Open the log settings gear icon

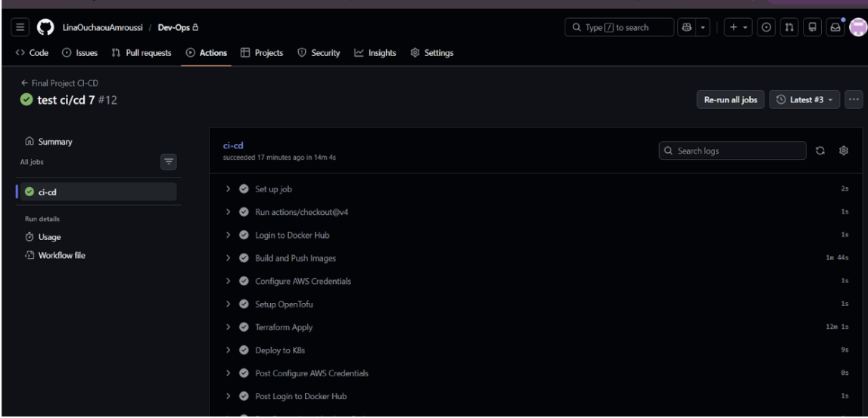[x=843, y=151]
